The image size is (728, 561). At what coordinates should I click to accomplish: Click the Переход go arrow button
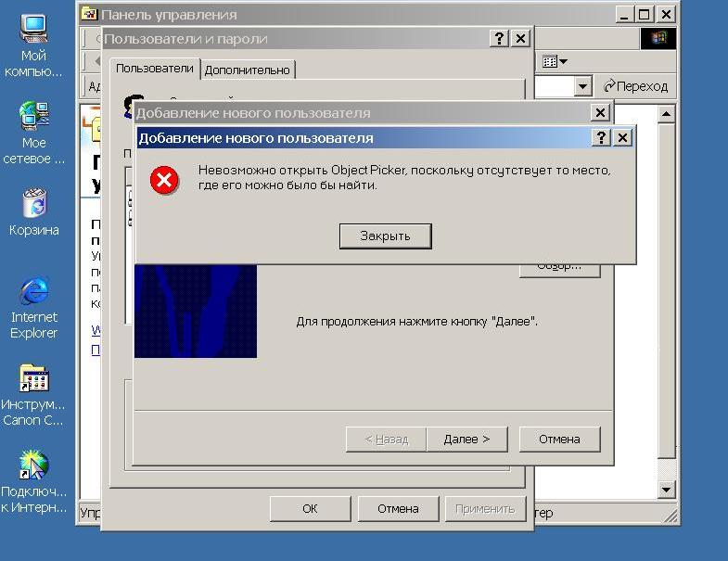pos(635,86)
